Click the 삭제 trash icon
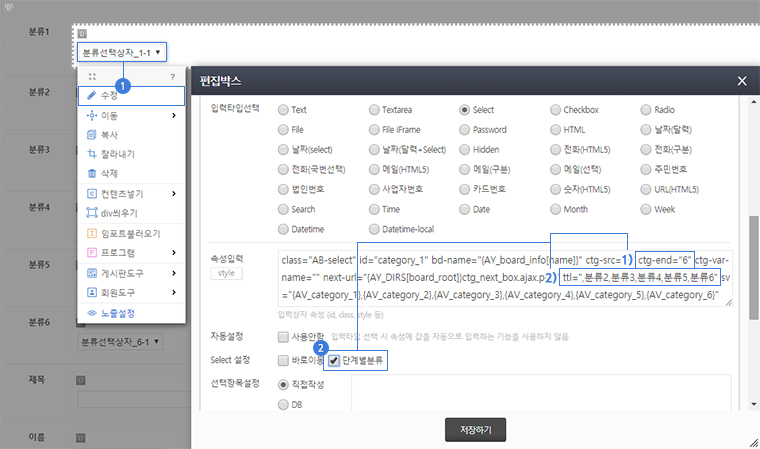760x449 pixels. 92,173
